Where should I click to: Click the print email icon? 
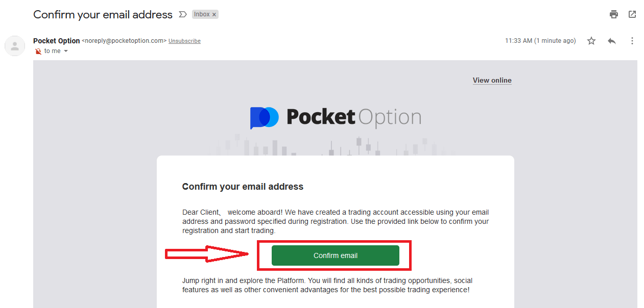tap(613, 14)
